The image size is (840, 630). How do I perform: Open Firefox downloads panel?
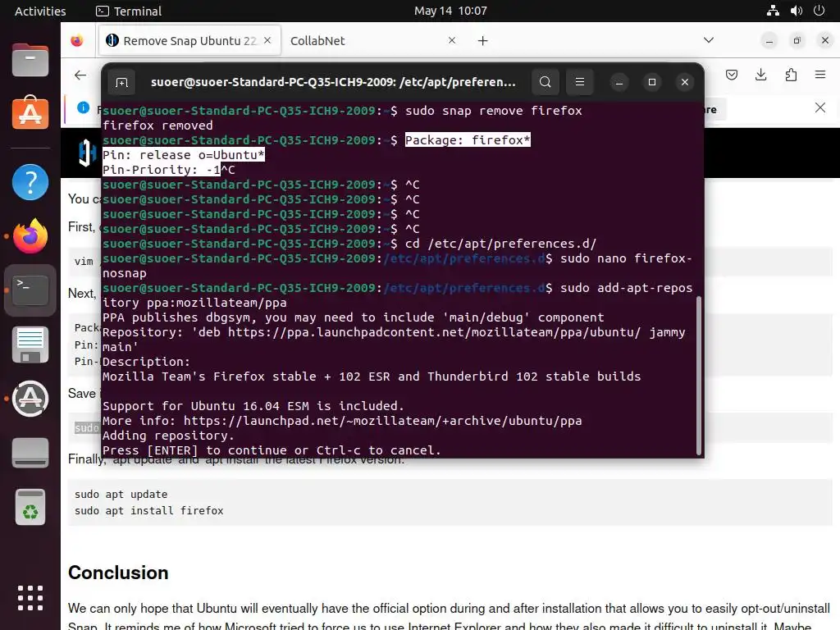click(x=760, y=75)
